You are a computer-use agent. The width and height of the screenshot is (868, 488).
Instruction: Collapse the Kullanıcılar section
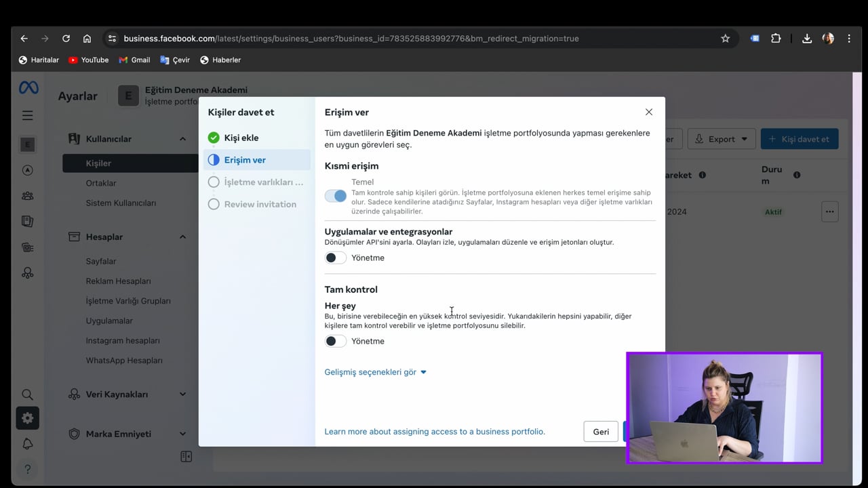tap(182, 139)
